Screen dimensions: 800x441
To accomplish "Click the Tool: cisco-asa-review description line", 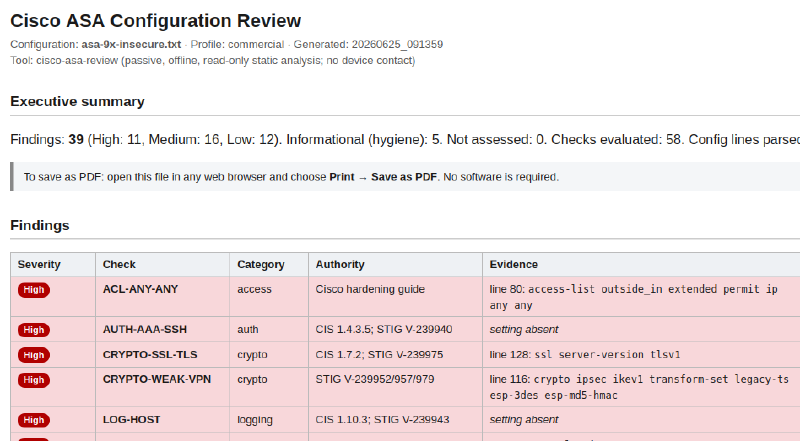I will [x=213, y=61].
